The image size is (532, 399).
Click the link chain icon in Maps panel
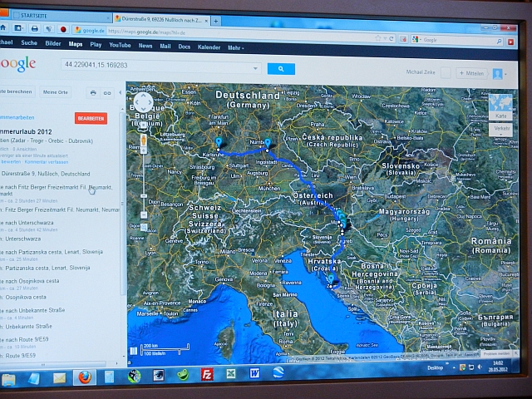point(107,93)
